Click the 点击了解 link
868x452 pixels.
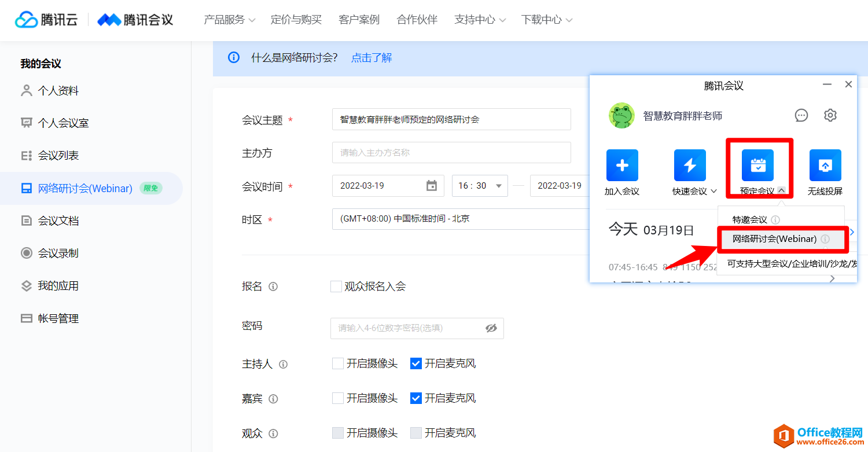(372, 58)
